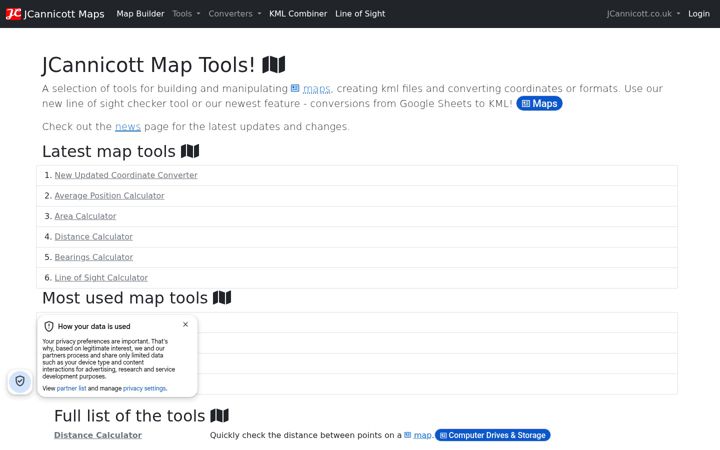Open the partner list link

(71, 388)
